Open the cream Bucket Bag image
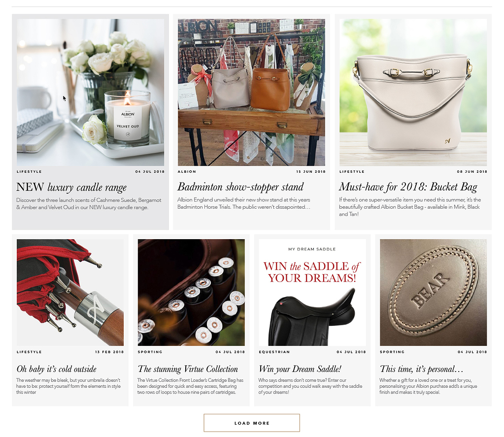This screenshot has height=437, width=504. point(413,92)
